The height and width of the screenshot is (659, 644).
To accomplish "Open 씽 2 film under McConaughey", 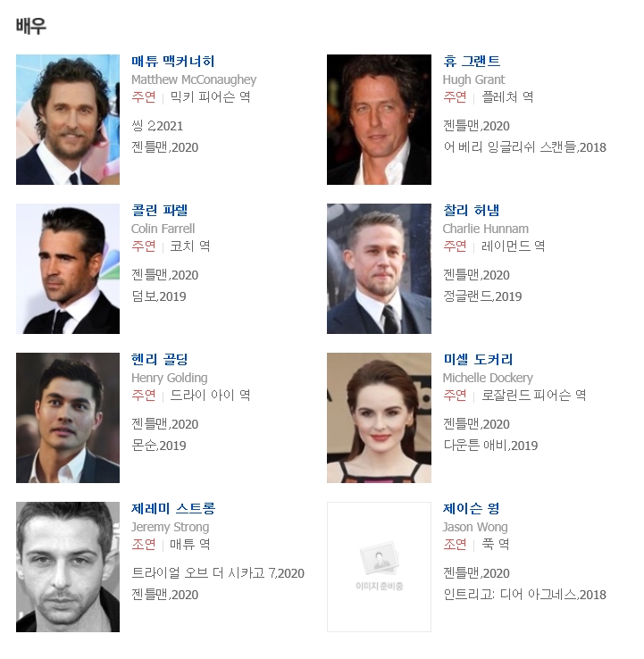I will [143, 126].
